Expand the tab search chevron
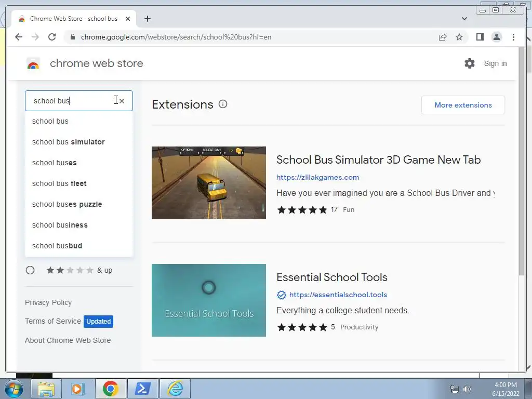 [x=464, y=19]
